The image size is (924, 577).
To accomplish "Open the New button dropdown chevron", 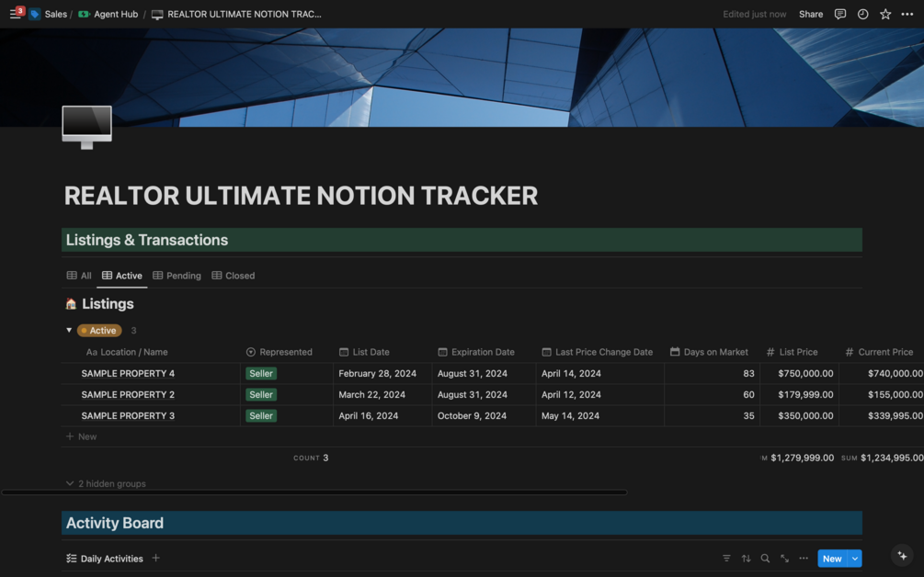I will (x=852, y=558).
